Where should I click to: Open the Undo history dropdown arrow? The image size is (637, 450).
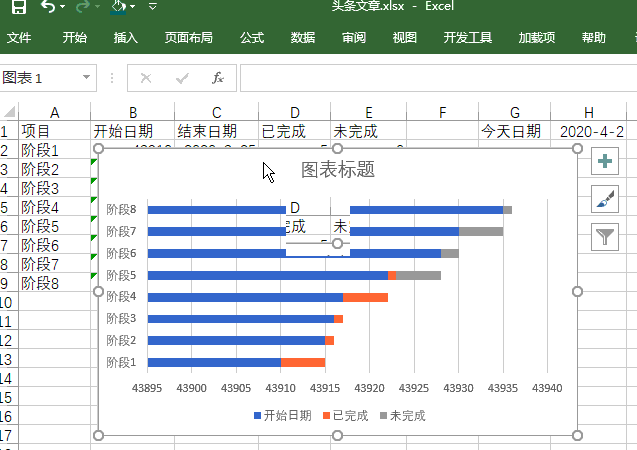coord(62,6)
